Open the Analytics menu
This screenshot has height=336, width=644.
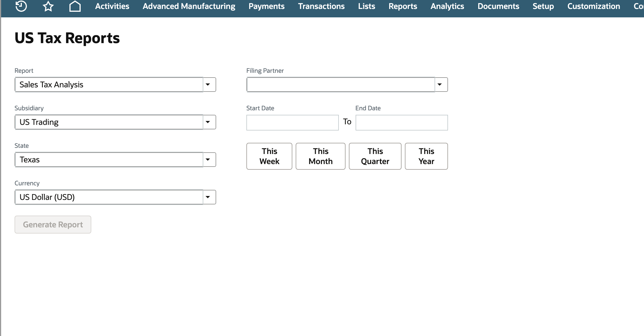click(x=447, y=6)
